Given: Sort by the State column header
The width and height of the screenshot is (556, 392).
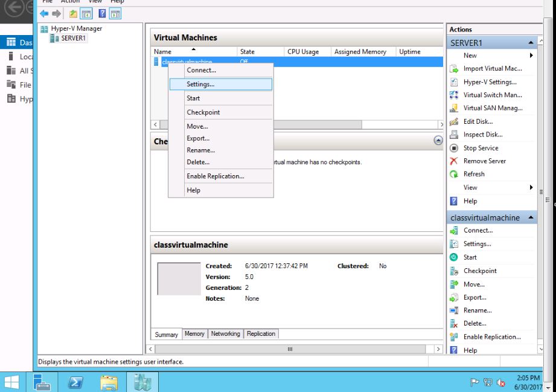Looking at the screenshot, I should click(x=261, y=52).
